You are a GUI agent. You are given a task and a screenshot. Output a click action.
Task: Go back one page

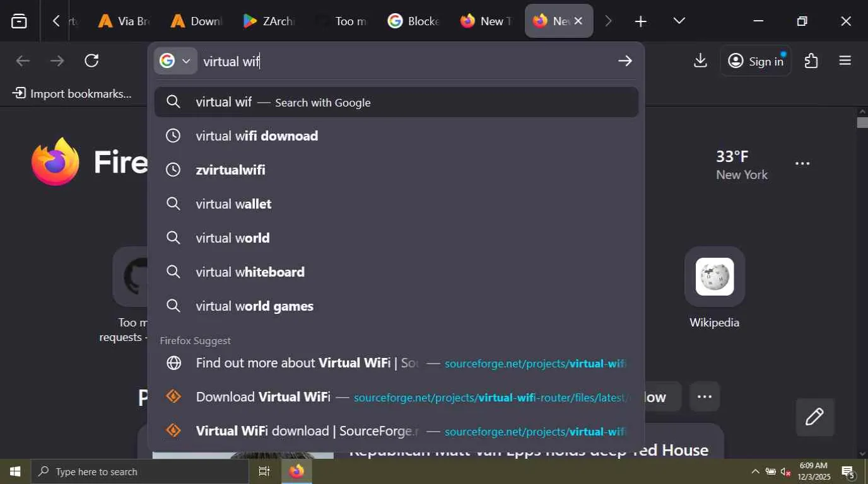click(x=23, y=60)
